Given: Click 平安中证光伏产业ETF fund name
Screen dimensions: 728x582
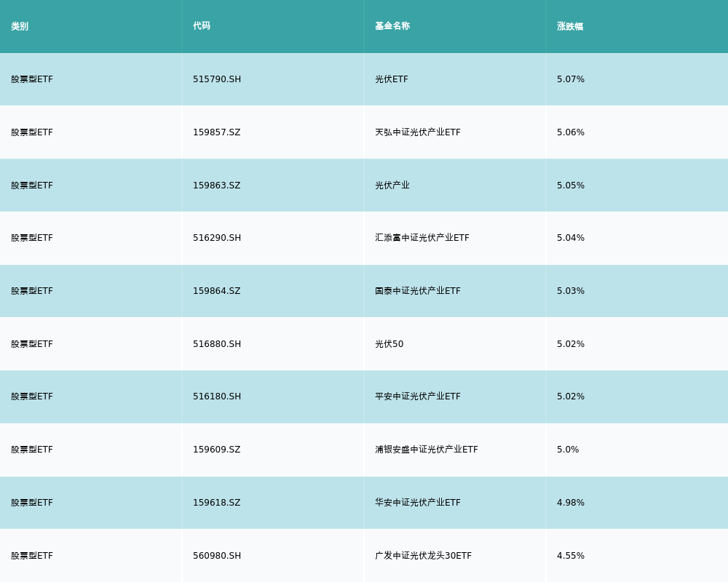Looking at the screenshot, I should pyautogui.click(x=418, y=396).
